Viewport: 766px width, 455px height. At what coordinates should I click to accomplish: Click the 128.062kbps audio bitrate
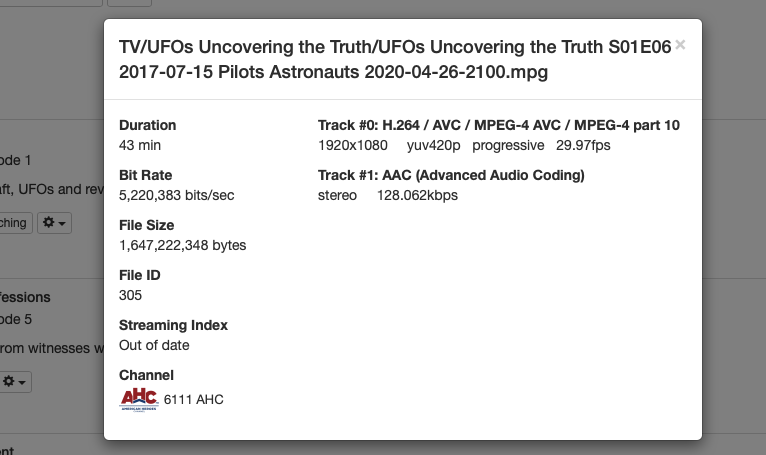pyautogui.click(x=417, y=195)
